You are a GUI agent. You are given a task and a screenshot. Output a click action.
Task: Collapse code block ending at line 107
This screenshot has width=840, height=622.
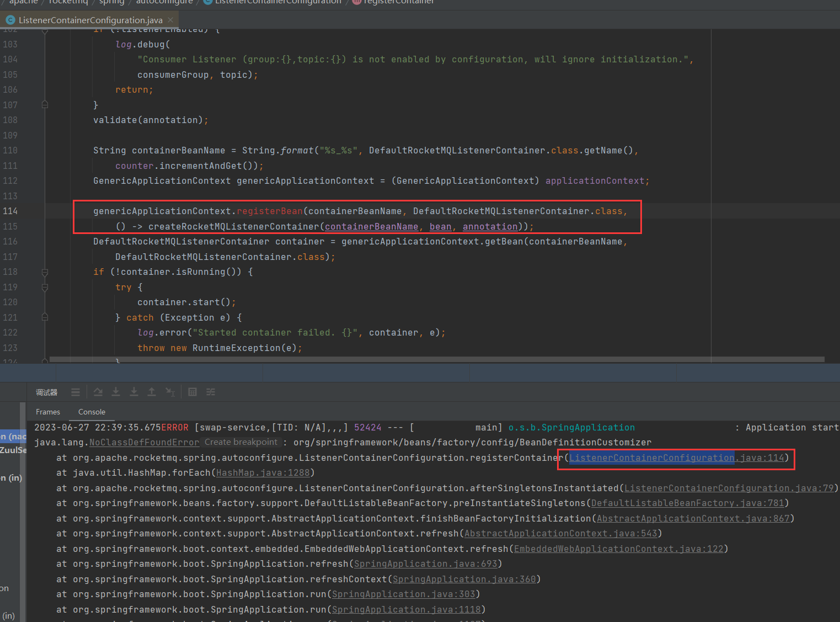pos(45,104)
